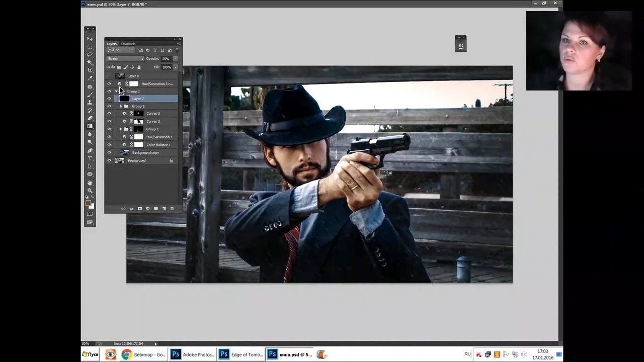This screenshot has height=362, width=644.
Task: Click the background color swatch
Action: 92,206
